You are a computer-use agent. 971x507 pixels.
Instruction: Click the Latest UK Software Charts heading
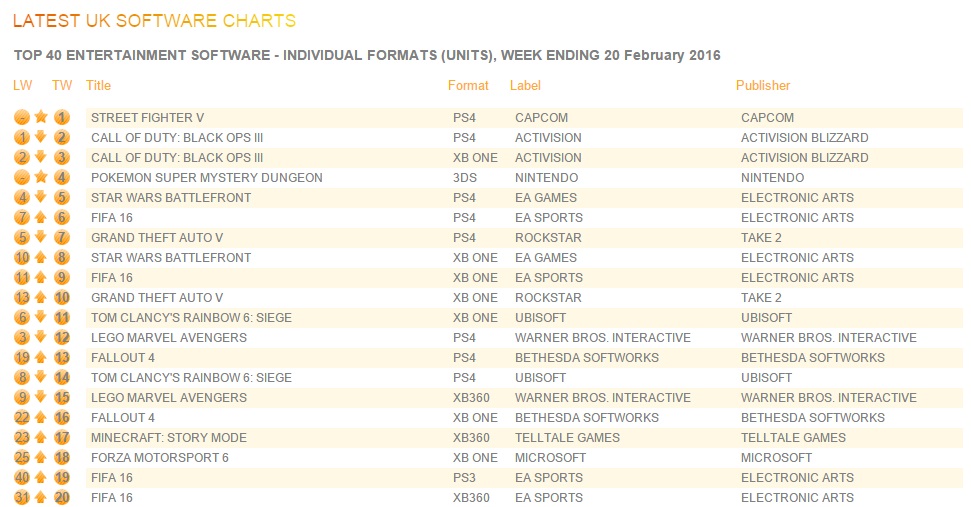click(x=154, y=20)
